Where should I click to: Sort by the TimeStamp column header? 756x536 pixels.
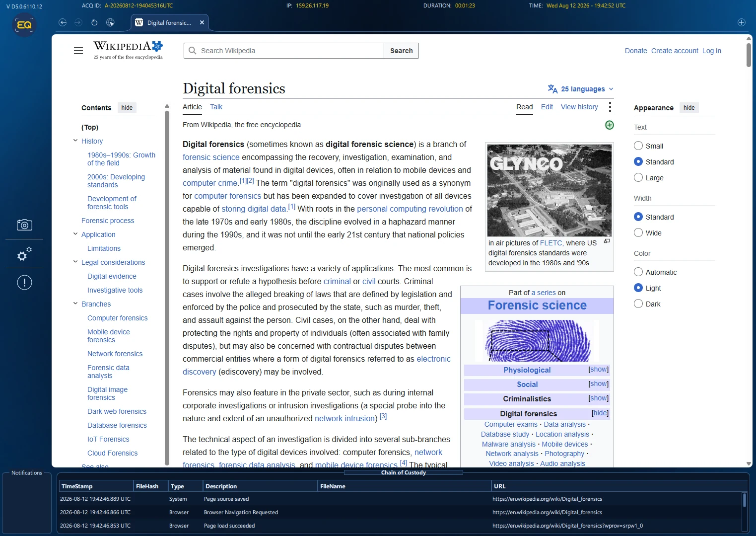96,486
